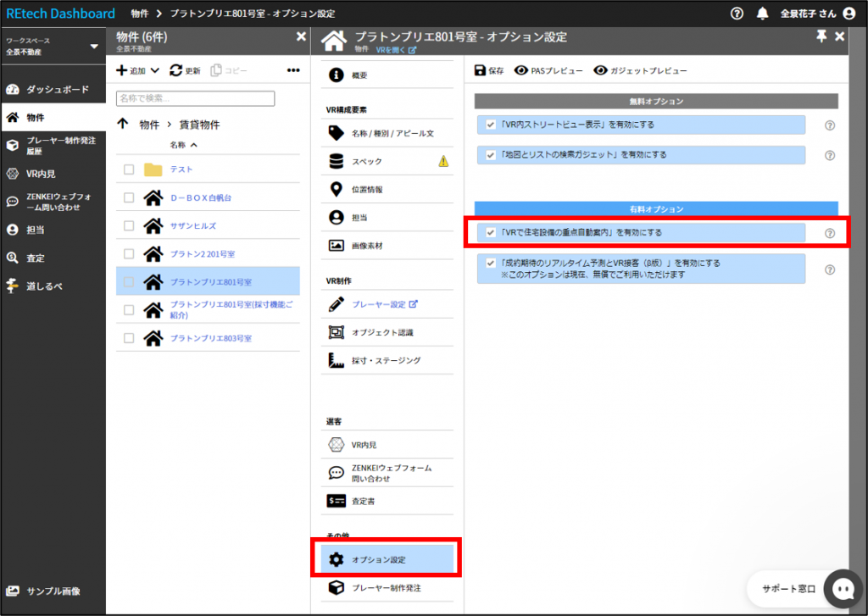This screenshot has width=868, height=616.
Task: Open プレーヤー制作発注履歴 in the sidebar
Action: click(53, 146)
